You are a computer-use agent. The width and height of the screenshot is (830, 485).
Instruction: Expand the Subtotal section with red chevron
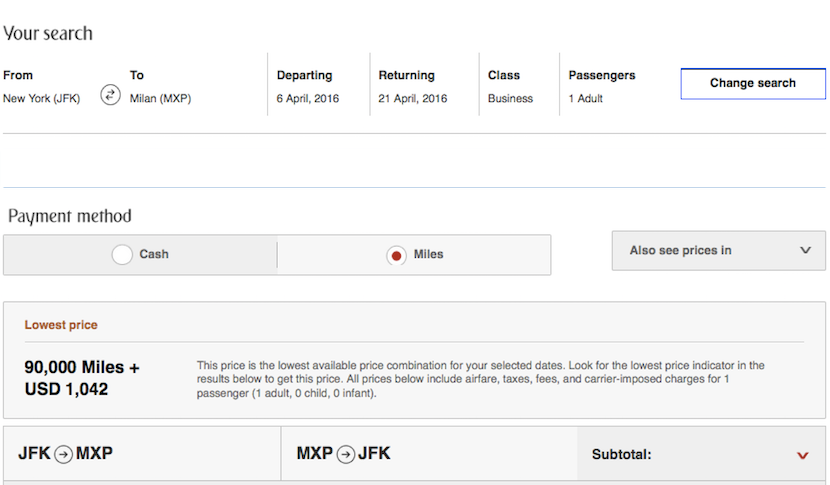click(802, 455)
